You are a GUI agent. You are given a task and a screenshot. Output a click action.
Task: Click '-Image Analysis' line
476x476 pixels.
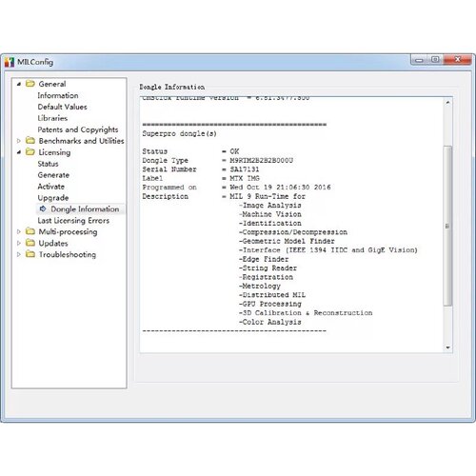pyautogui.click(x=269, y=205)
